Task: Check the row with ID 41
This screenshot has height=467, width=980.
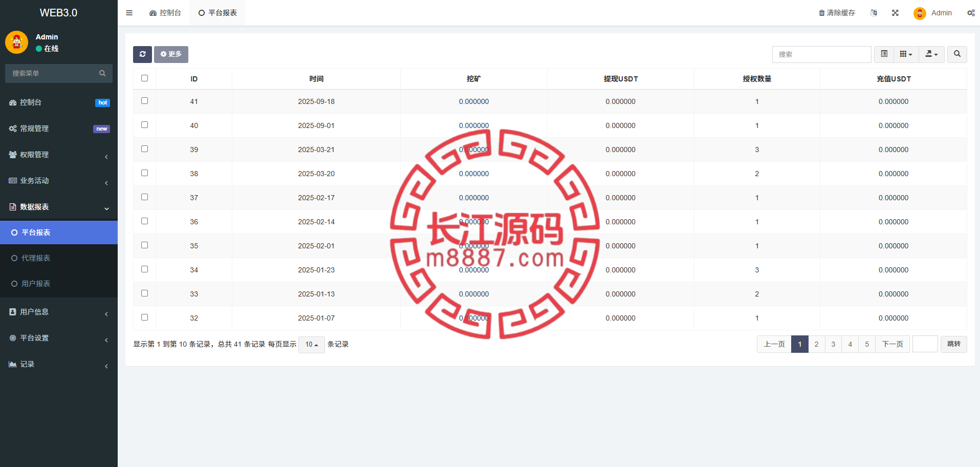Action: 144,101
